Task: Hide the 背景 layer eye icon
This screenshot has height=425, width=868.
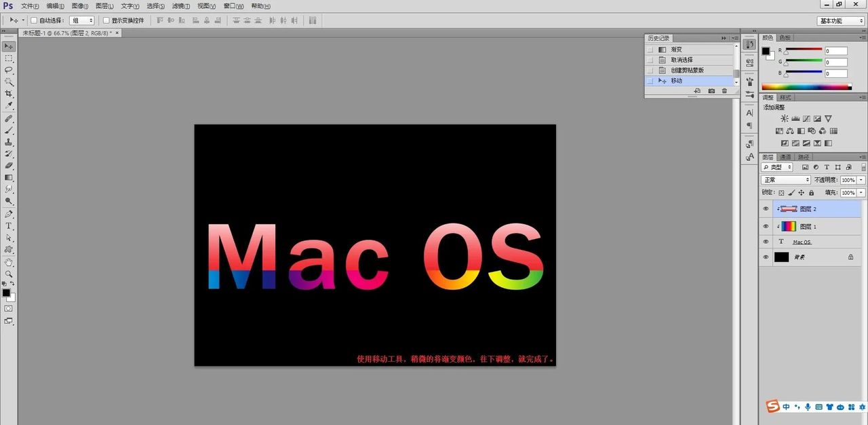Action: [x=766, y=257]
